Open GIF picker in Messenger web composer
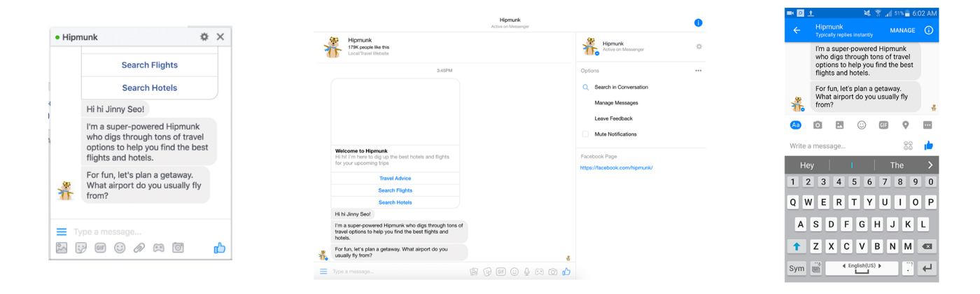Image resolution: width=980 pixels, height=294 pixels. (x=500, y=272)
